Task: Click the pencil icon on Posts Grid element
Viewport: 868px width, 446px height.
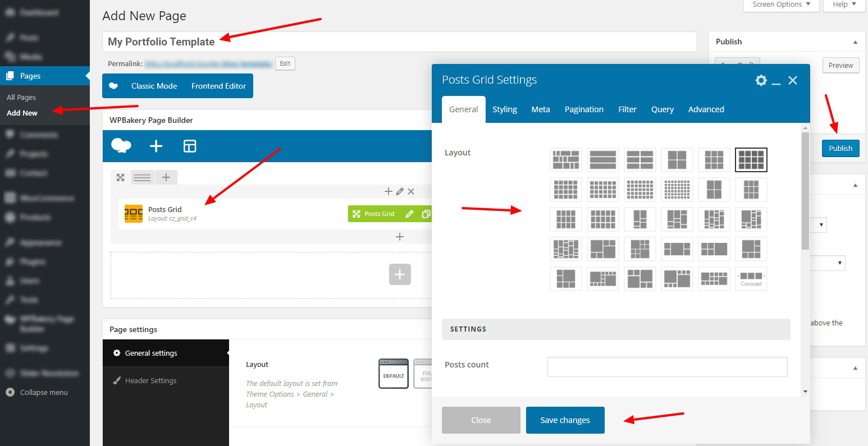Action: (x=410, y=214)
